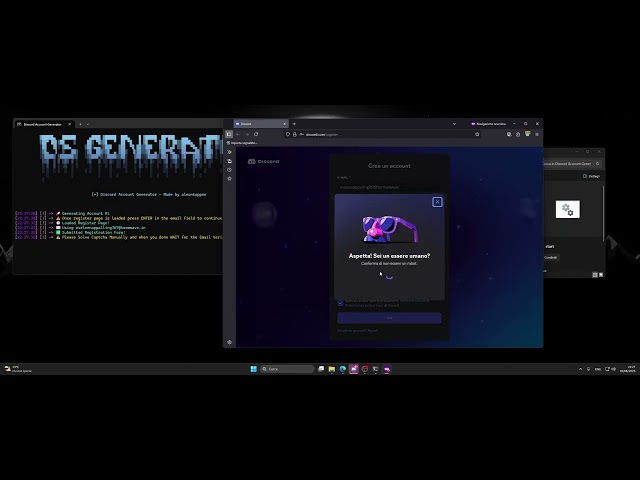Open the already have an account link

point(358,331)
